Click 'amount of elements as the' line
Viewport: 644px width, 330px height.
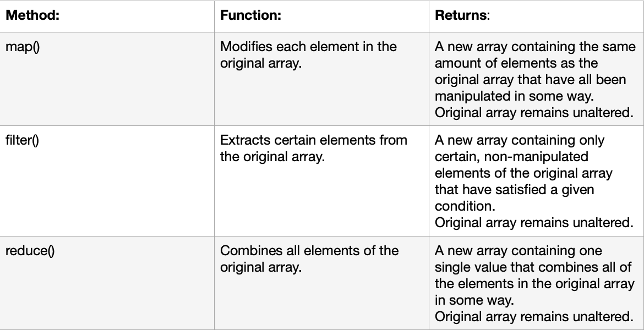[516, 63]
